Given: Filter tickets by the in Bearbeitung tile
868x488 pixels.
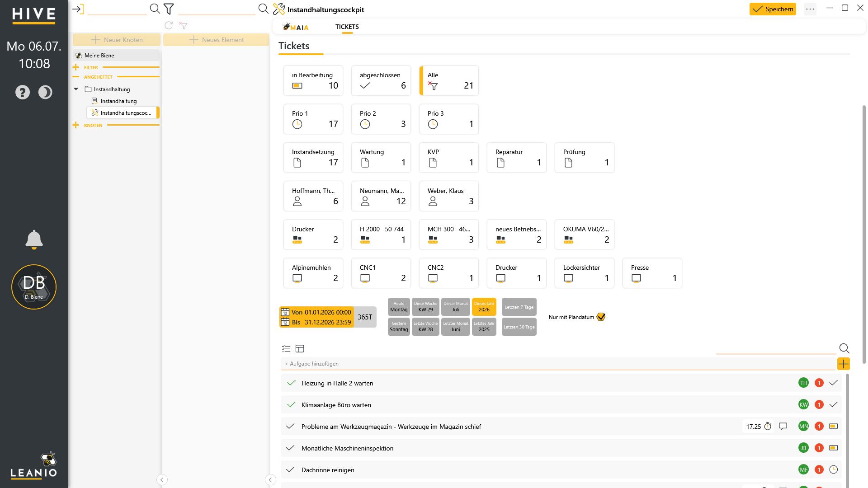Looking at the screenshot, I should coord(313,80).
